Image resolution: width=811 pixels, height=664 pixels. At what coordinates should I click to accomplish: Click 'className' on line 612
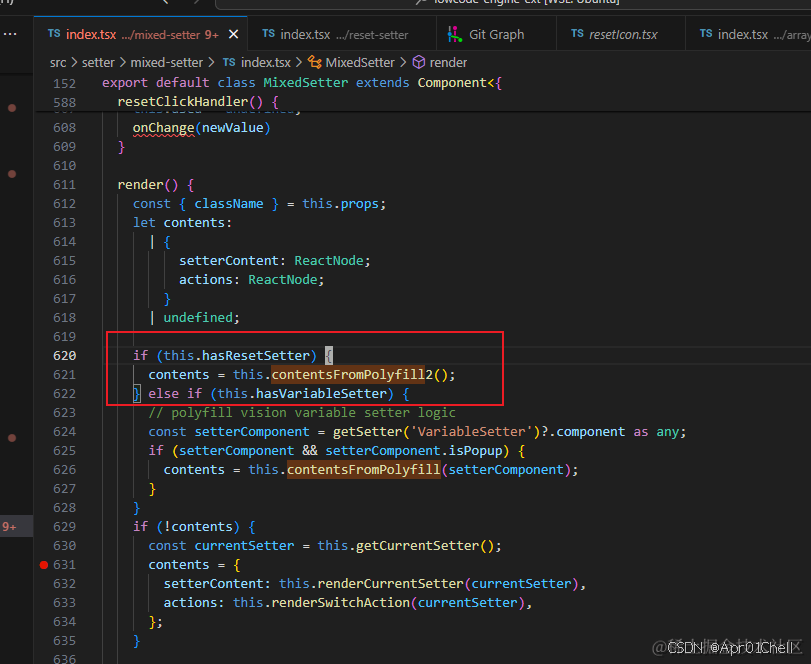pos(229,204)
